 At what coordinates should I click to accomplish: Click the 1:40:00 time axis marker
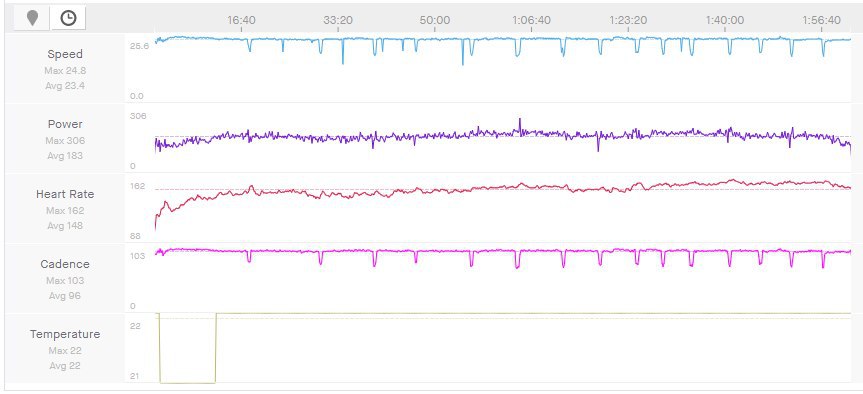[725, 20]
